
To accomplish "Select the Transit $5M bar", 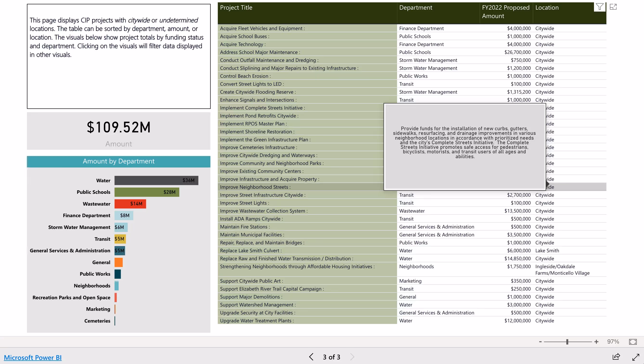I will point(120,239).
